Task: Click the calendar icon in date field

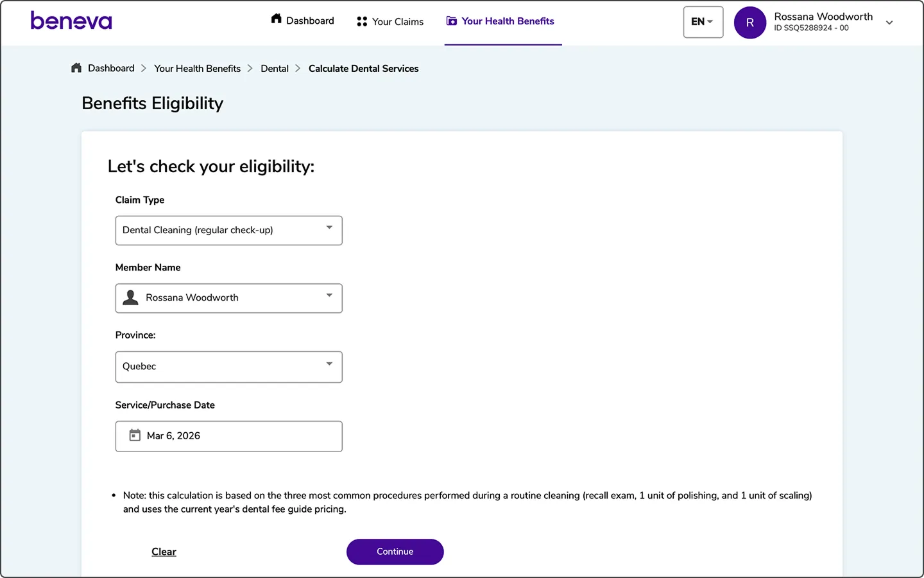Action: pyautogui.click(x=135, y=435)
